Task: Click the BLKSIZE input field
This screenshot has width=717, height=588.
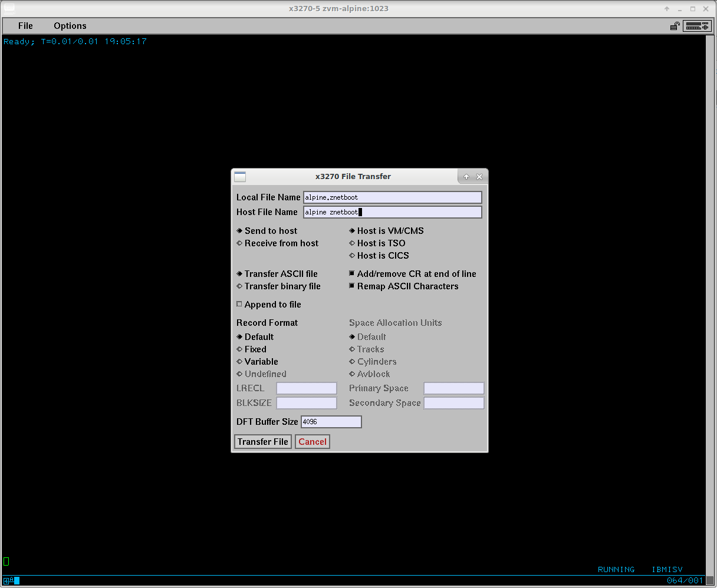Action: click(307, 403)
